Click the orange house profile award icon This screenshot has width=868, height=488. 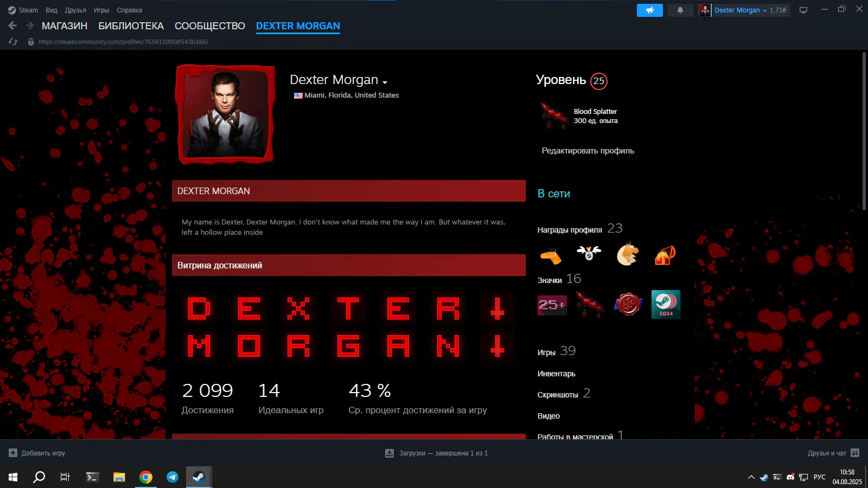click(x=665, y=255)
